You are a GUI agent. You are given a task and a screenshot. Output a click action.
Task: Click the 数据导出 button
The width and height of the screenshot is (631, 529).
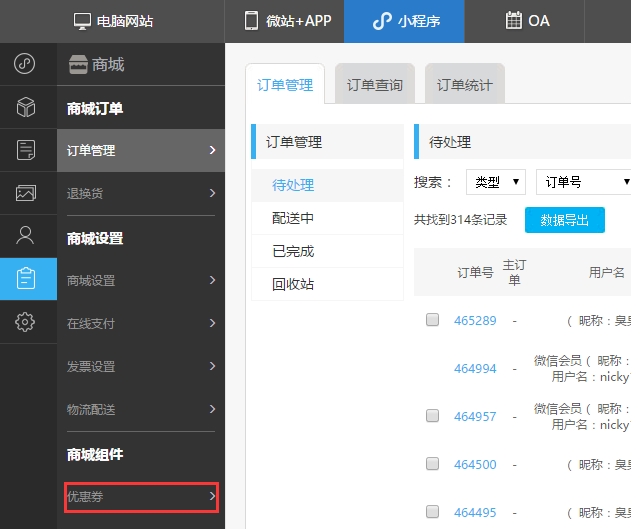coord(564,220)
